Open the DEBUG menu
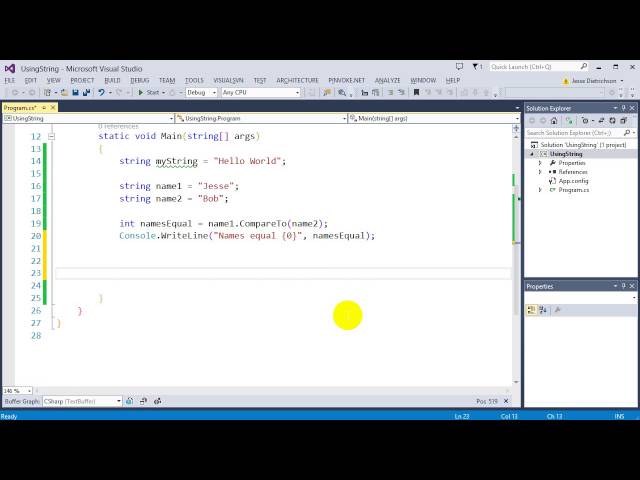Viewport: 640px width, 480px height. pyautogui.click(x=140, y=80)
